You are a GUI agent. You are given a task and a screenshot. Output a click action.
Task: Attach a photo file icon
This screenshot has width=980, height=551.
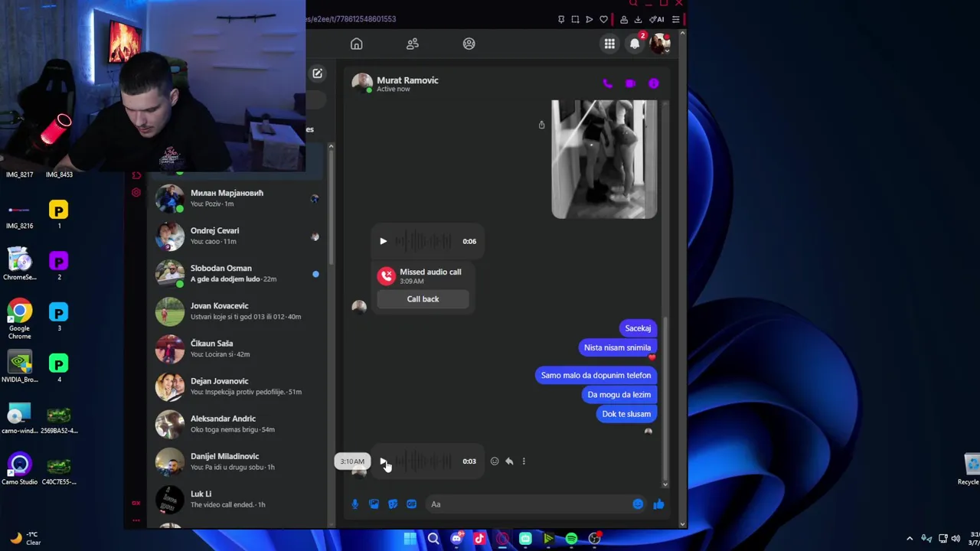(374, 504)
